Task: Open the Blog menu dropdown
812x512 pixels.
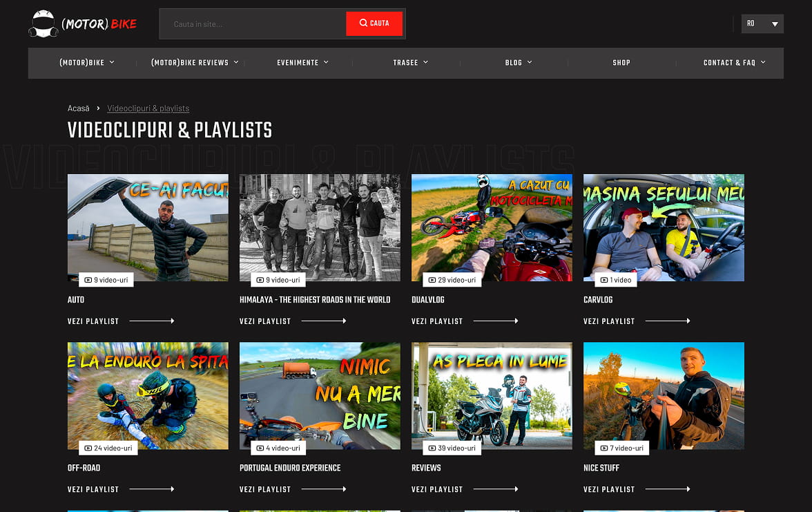Action: tap(519, 63)
